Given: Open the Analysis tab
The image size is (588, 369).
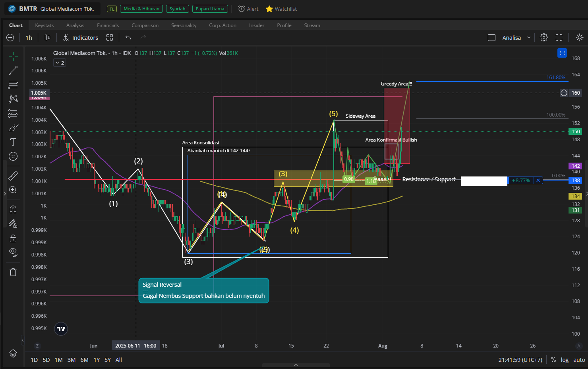Looking at the screenshot, I should tap(75, 25).
